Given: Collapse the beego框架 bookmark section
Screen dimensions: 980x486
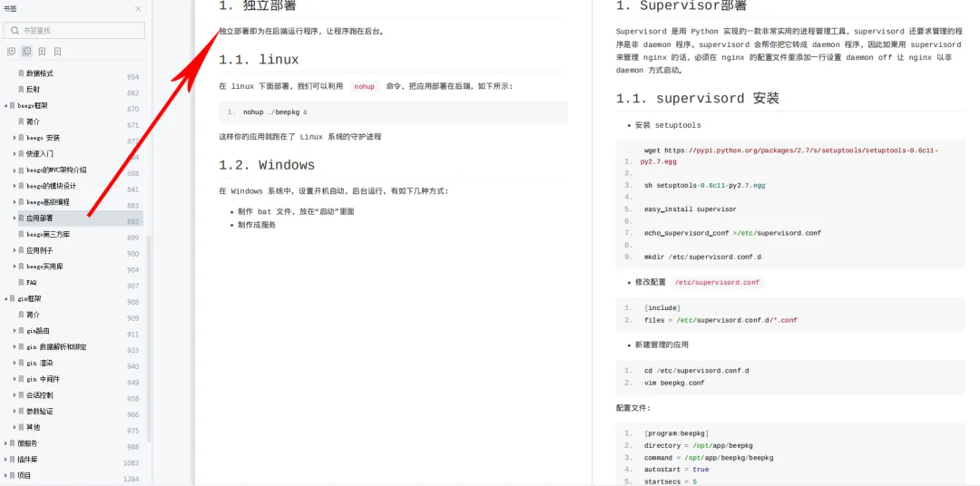Looking at the screenshot, I should click(5, 105).
